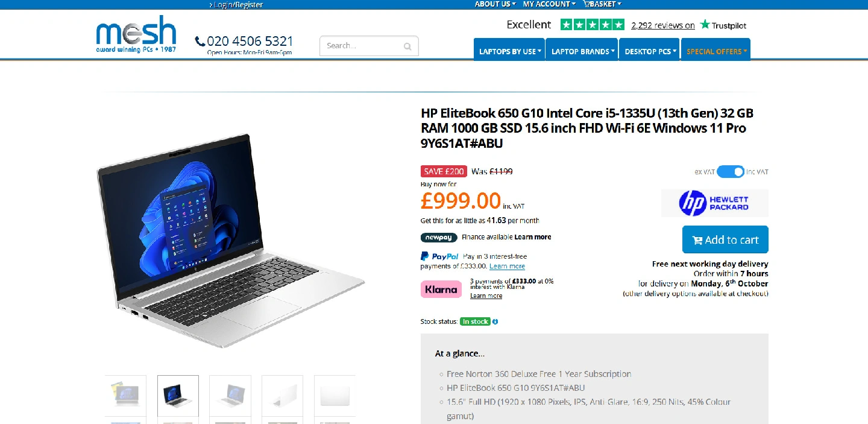Image resolution: width=868 pixels, height=424 pixels.
Task: Click the stock status info icon
Action: (x=495, y=321)
